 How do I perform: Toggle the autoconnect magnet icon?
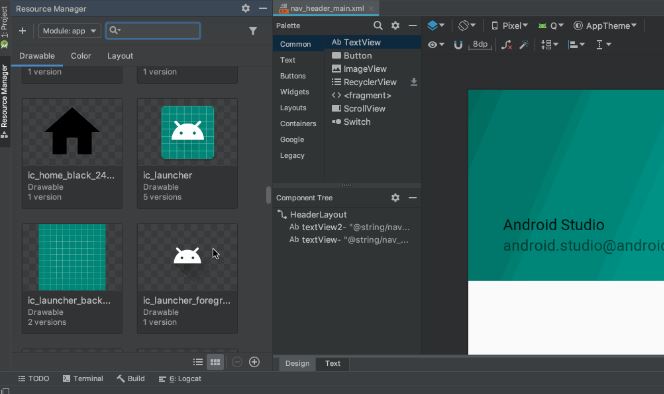458,44
